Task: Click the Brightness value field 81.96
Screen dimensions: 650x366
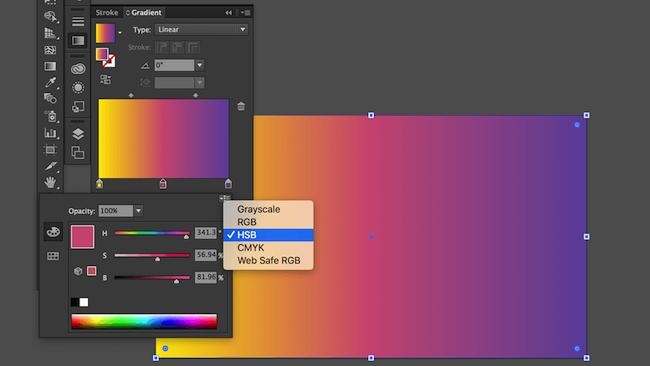Action: 206,277
